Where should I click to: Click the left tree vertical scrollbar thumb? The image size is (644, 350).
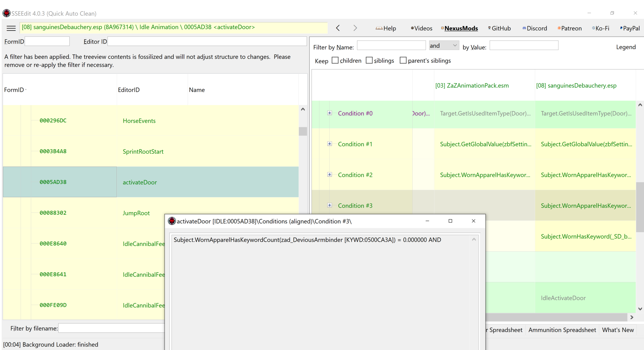[303, 131]
